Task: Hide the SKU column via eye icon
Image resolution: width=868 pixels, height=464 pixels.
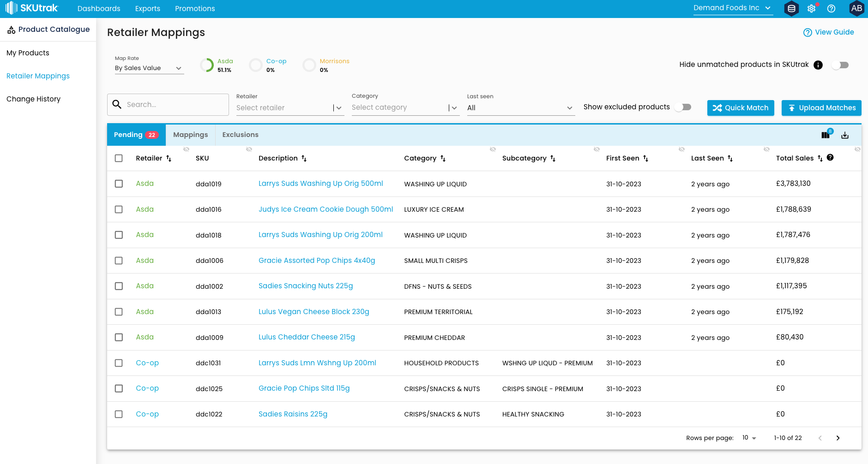Action: click(249, 149)
